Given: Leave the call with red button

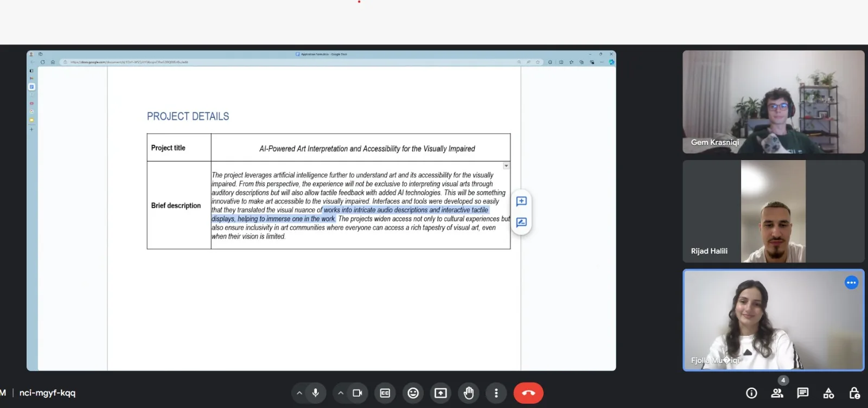Looking at the screenshot, I should click(528, 393).
